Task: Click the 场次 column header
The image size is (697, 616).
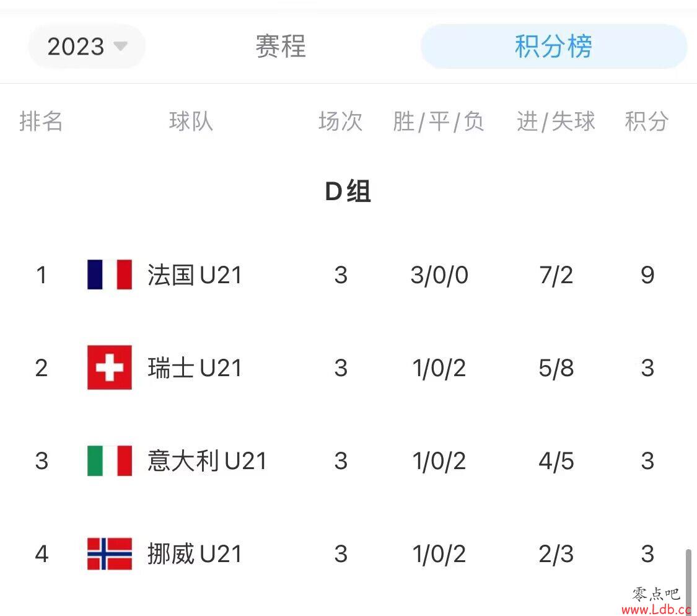Action: tap(341, 121)
